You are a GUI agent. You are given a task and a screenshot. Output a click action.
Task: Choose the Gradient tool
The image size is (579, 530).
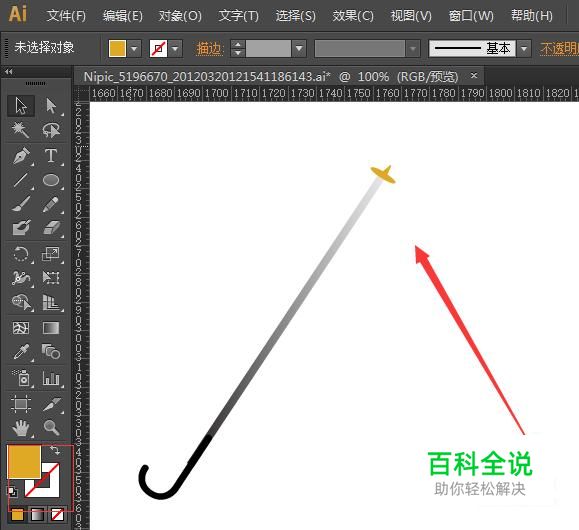click(51, 328)
